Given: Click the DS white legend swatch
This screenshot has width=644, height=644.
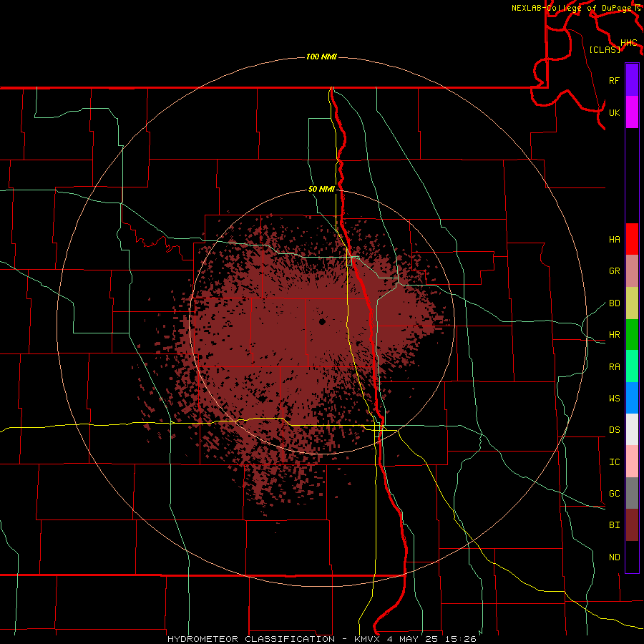Looking at the screenshot, I should 632,429.
